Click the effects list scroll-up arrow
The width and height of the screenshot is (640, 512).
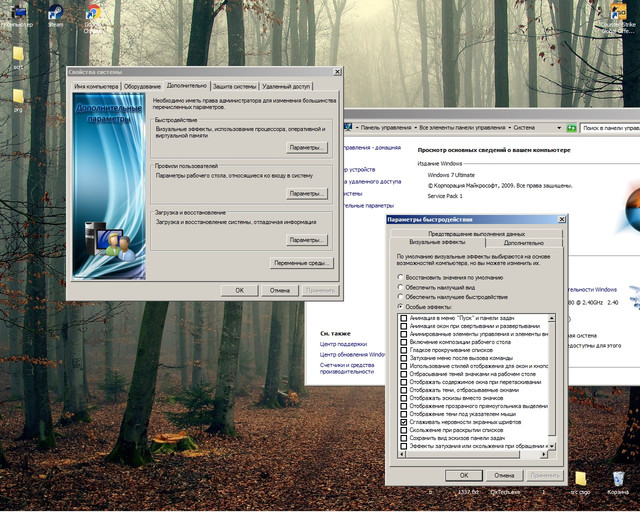552,318
